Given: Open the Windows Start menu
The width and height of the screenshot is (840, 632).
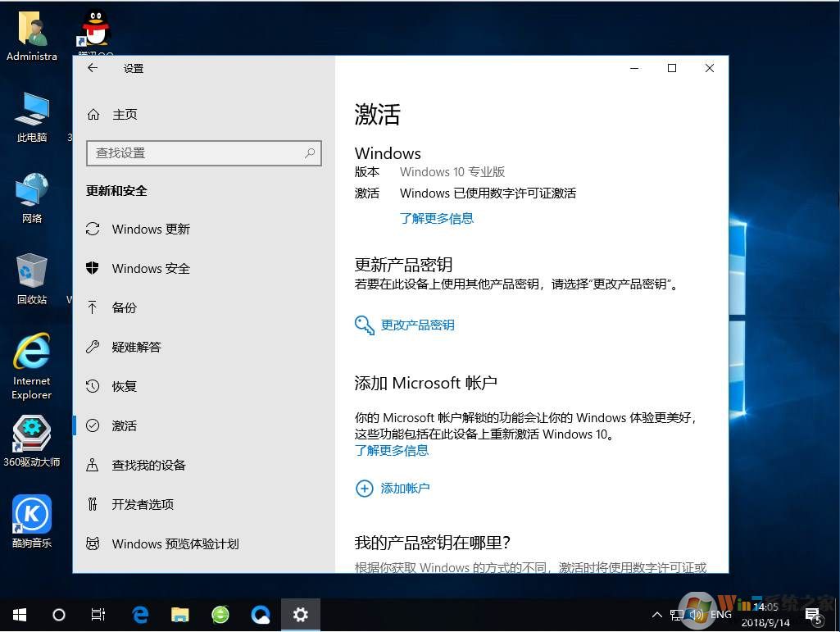Looking at the screenshot, I should pyautogui.click(x=20, y=615).
